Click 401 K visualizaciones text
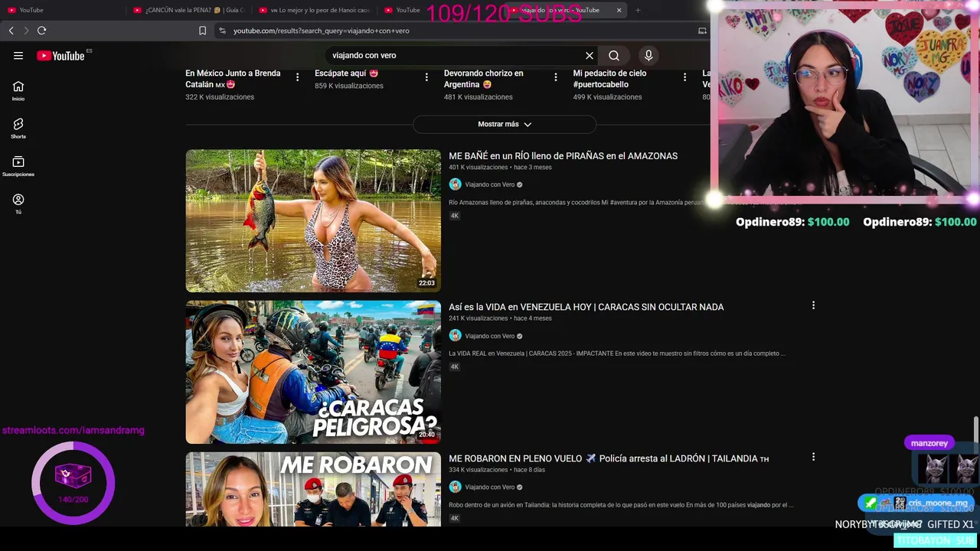 pos(479,168)
